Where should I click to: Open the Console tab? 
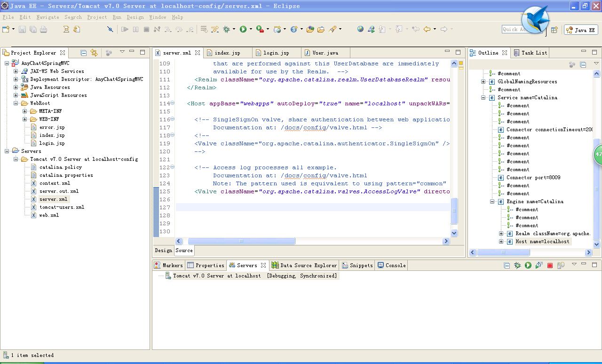click(391, 265)
